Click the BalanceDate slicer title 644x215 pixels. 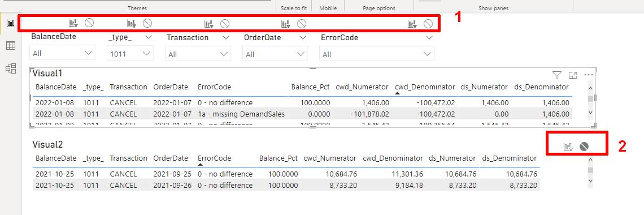point(54,36)
